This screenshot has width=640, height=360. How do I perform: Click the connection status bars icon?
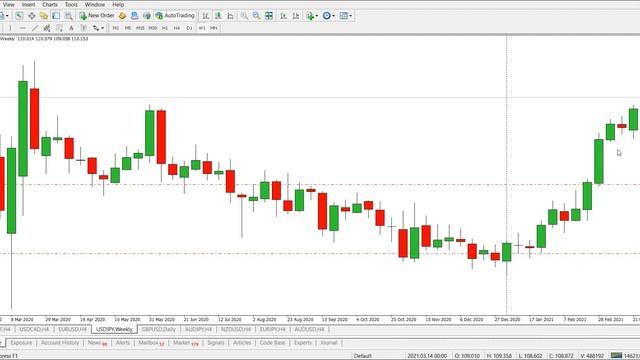(616, 356)
